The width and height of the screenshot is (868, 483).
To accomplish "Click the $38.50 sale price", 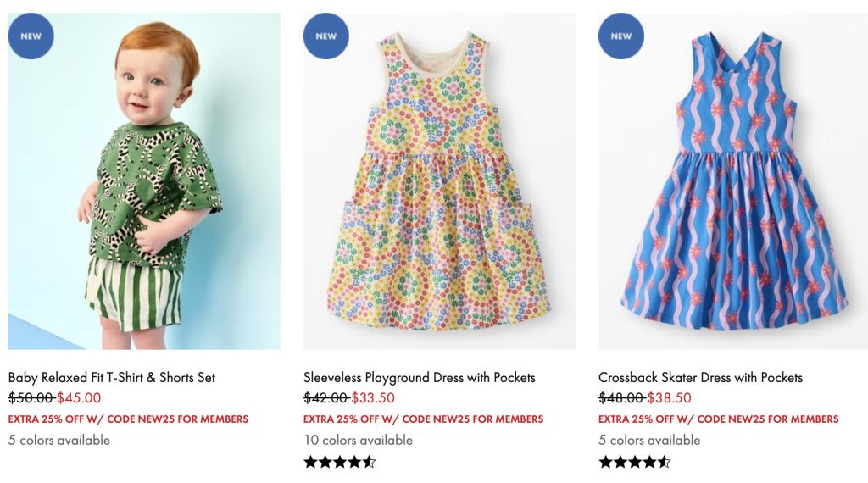I will tap(669, 397).
